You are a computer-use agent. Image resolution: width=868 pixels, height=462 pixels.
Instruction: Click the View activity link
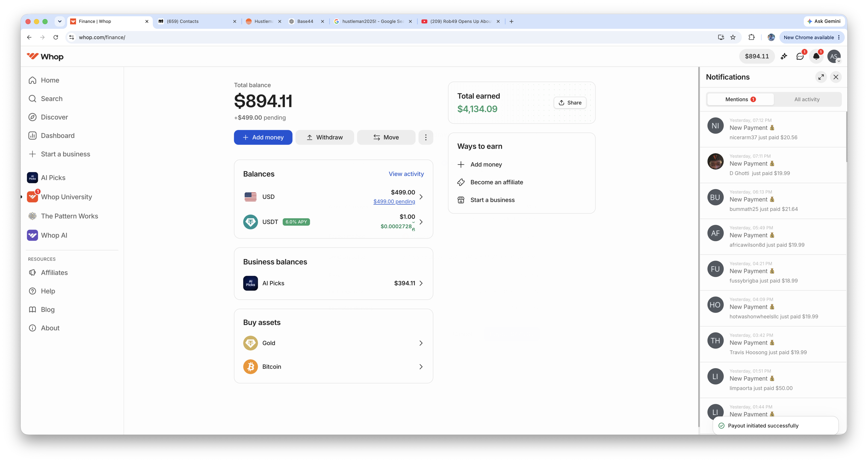click(x=406, y=174)
